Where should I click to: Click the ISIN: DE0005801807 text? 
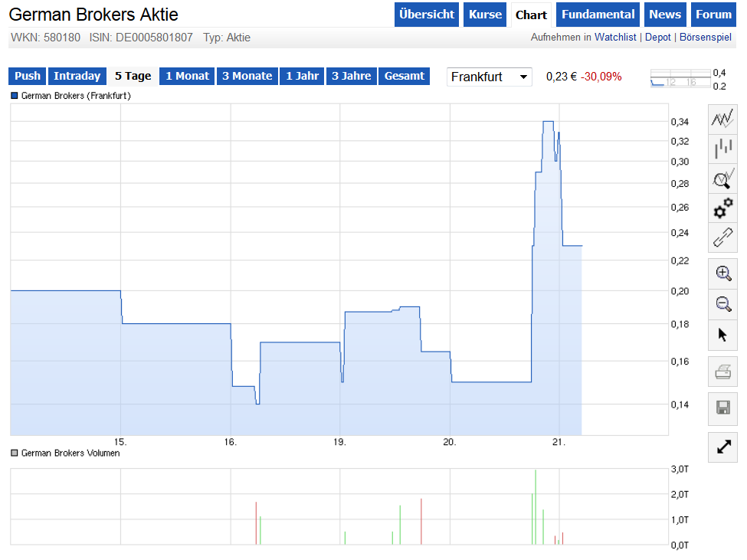click(141, 38)
